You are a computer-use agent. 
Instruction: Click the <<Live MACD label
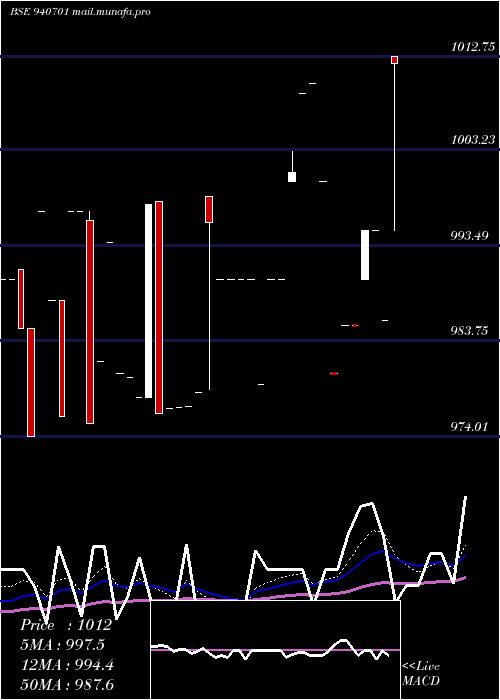pos(421,673)
